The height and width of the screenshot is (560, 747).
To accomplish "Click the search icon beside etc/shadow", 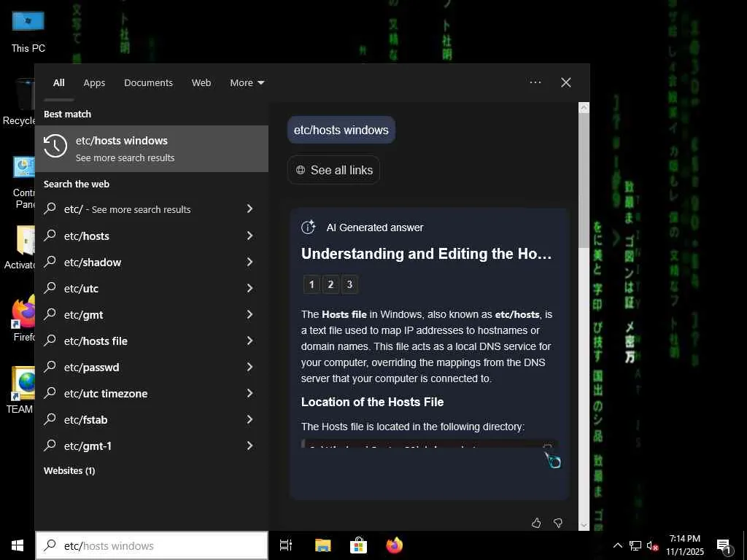I will click(50, 262).
